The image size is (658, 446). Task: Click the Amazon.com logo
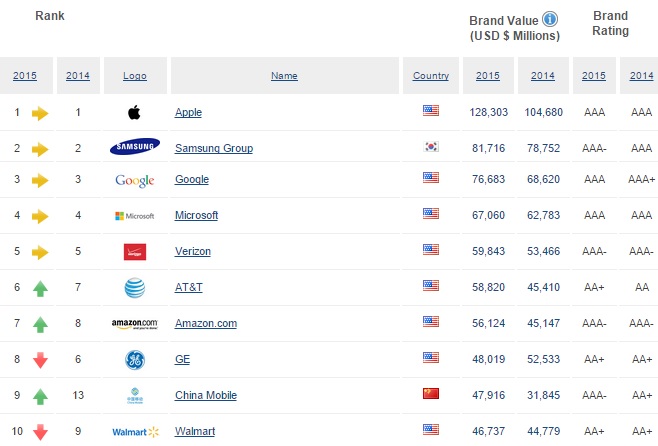pos(135,323)
